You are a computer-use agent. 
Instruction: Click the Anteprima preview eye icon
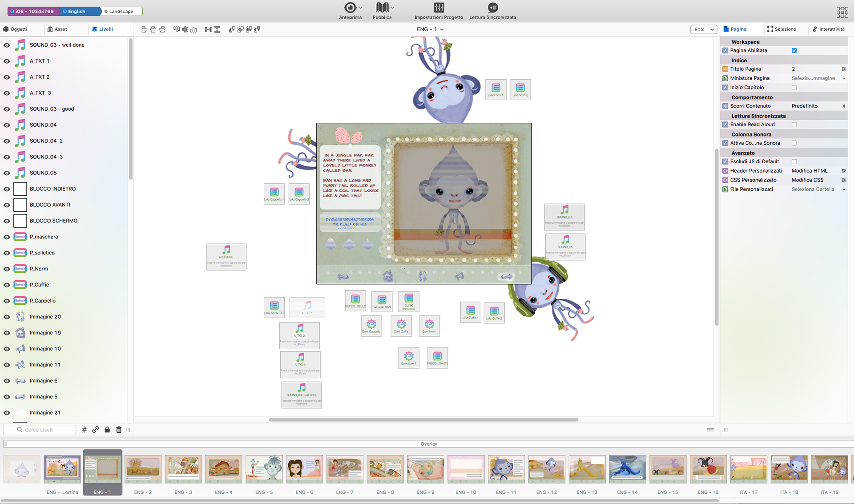[350, 8]
